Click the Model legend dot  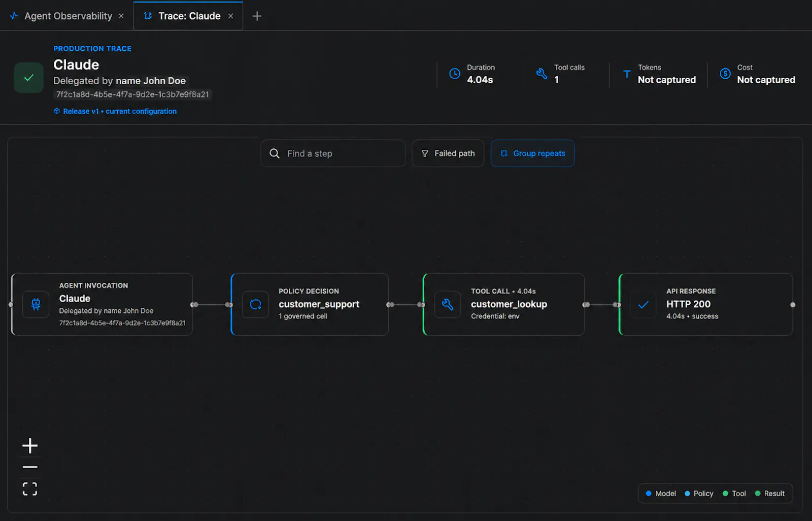coord(649,494)
